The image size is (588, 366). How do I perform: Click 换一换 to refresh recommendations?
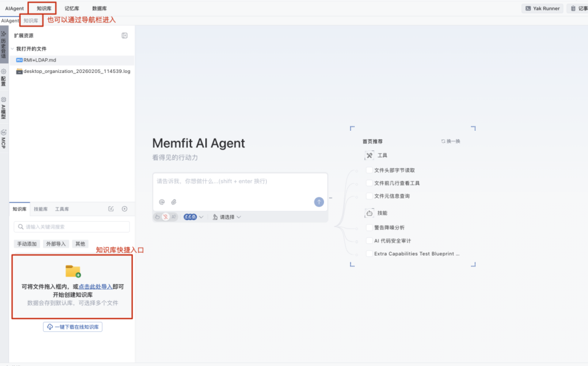click(x=451, y=142)
